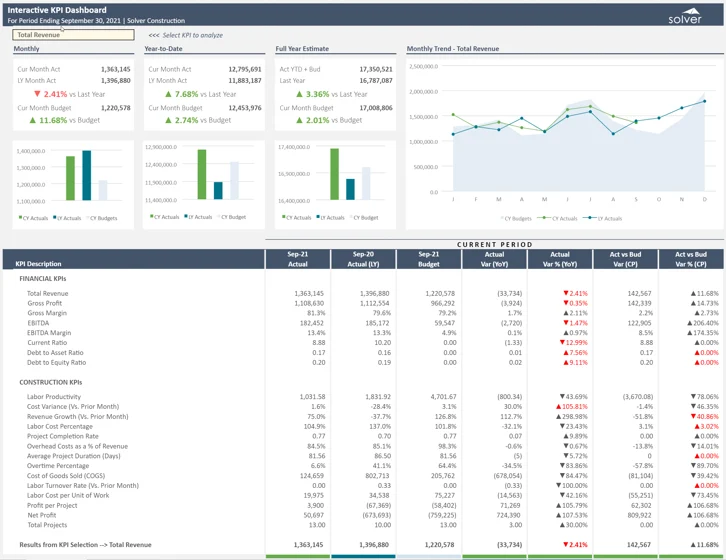Click the CONSTRUCTION KPIs section heading
Image resolution: width=726 pixels, height=560 pixels.
click(50, 382)
